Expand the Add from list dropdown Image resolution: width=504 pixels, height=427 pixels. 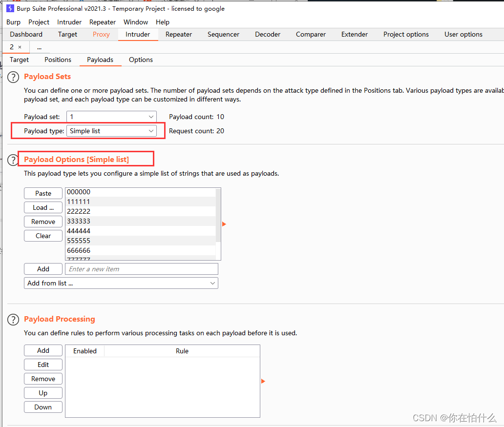121,283
